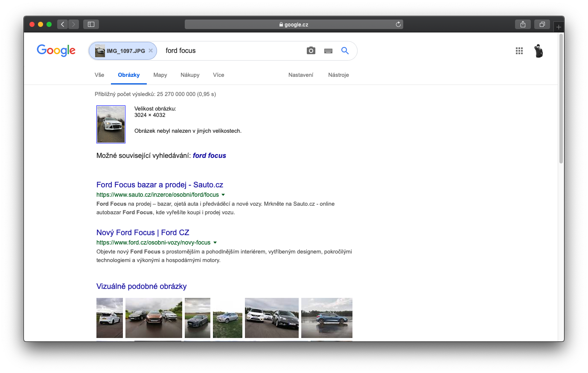Image resolution: width=588 pixels, height=373 pixels.
Task: Expand the dropdown arrow beside ford.cz URL
Action: click(215, 242)
